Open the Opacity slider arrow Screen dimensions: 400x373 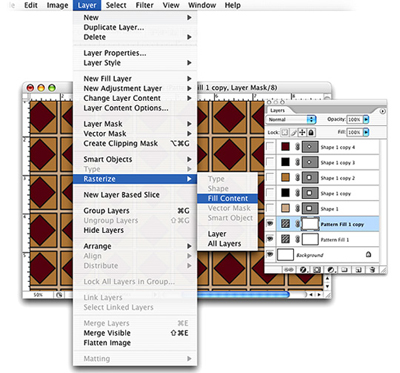(x=366, y=119)
